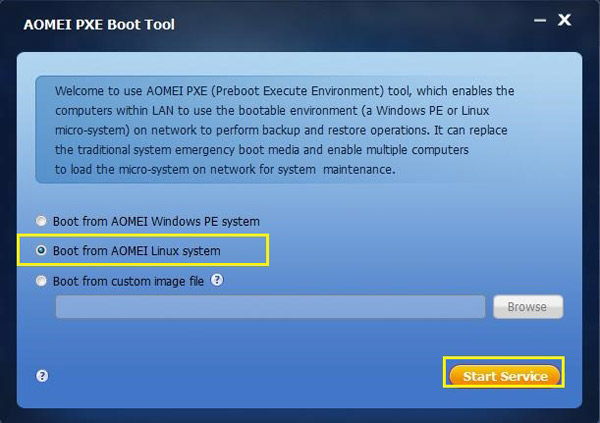Image resolution: width=600 pixels, height=423 pixels.
Task: Select the AOMEI Windows PE radio button circle
Action: [41, 221]
